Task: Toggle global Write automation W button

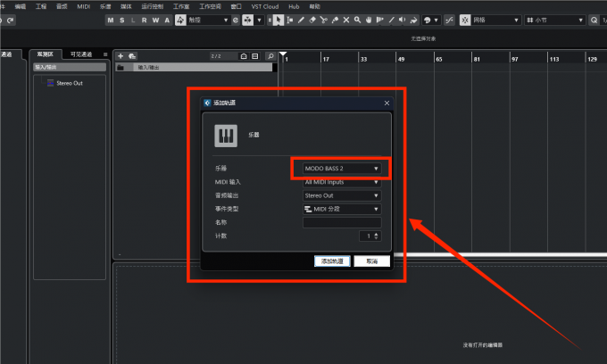Action: (155, 21)
